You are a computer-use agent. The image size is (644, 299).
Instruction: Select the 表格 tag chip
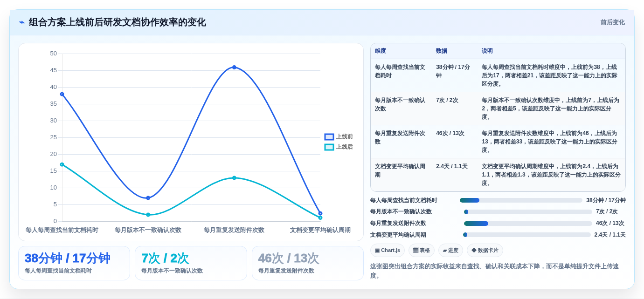422,251
